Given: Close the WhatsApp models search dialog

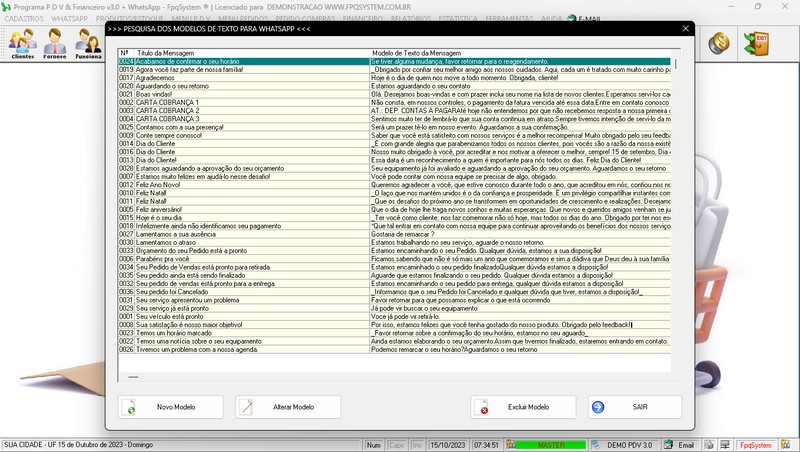Looking at the screenshot, I should click(x=686, y=29).
